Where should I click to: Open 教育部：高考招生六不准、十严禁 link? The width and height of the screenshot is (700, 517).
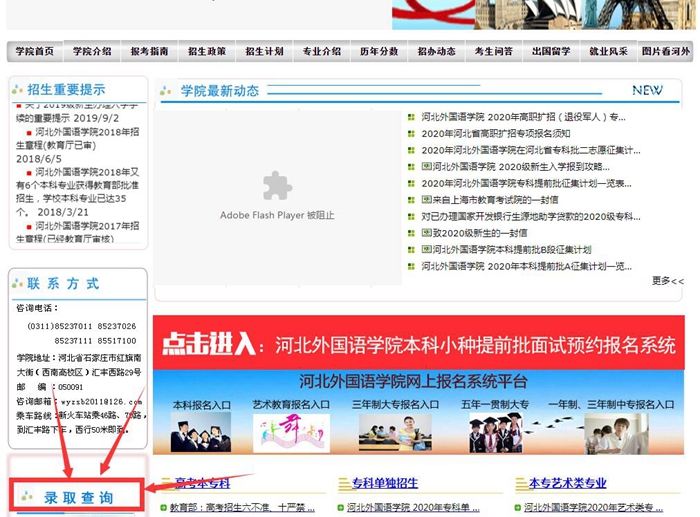tap(242, 508)
